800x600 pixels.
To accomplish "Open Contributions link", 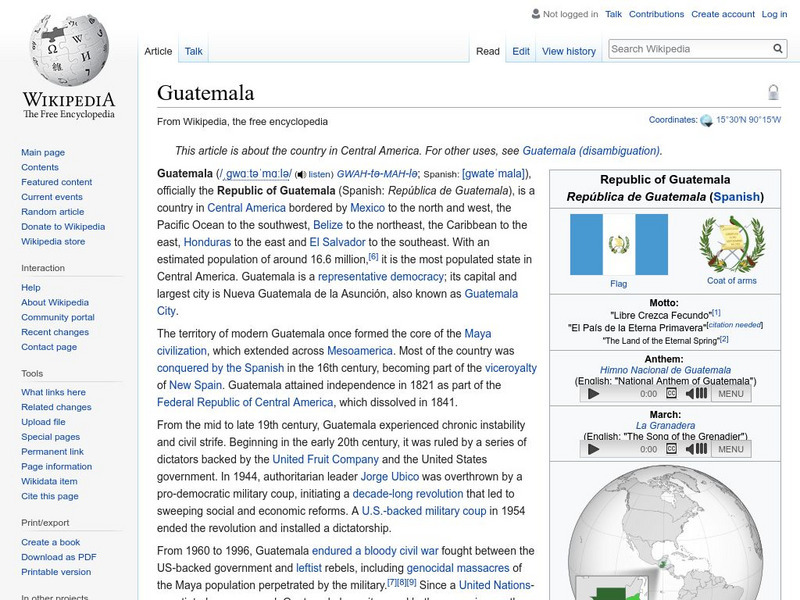I will point(656,14).
